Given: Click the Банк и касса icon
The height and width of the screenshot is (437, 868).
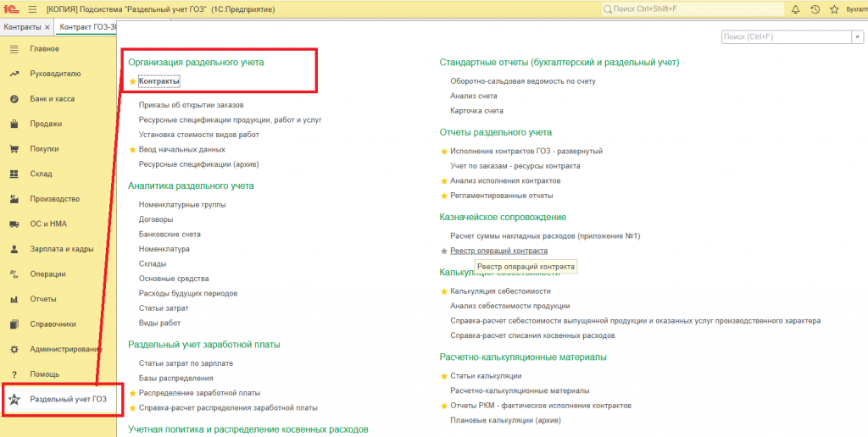Looking at the screenshot, I should click(x=15, y=99).
